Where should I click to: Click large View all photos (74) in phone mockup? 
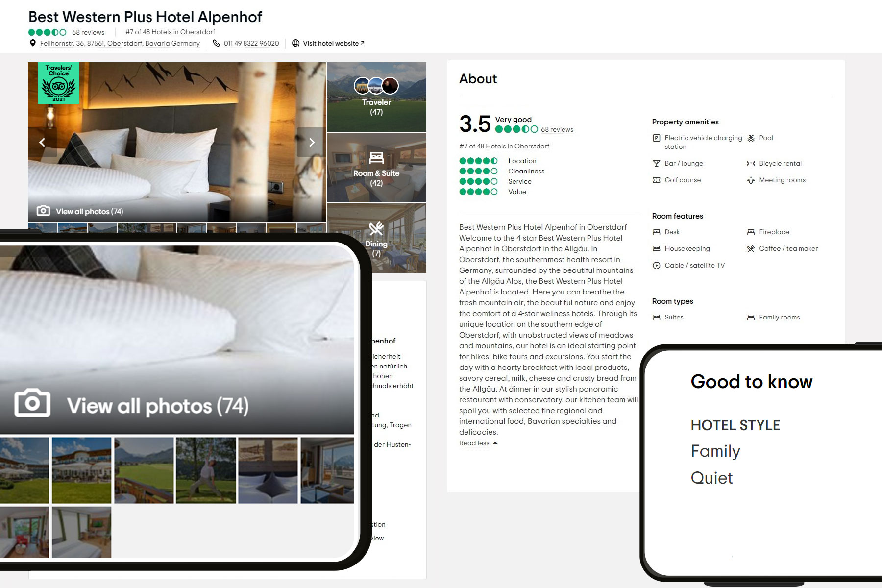tap(158, 406)
